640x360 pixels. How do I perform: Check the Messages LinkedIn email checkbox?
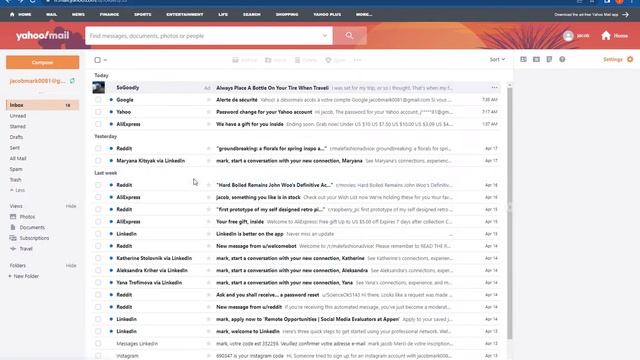[x=98, y=344]
